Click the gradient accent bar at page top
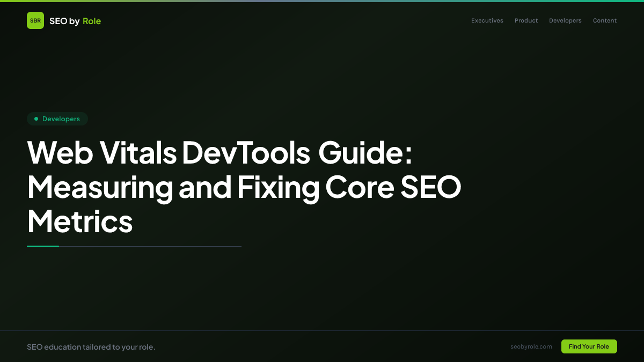 click(322, 2)
